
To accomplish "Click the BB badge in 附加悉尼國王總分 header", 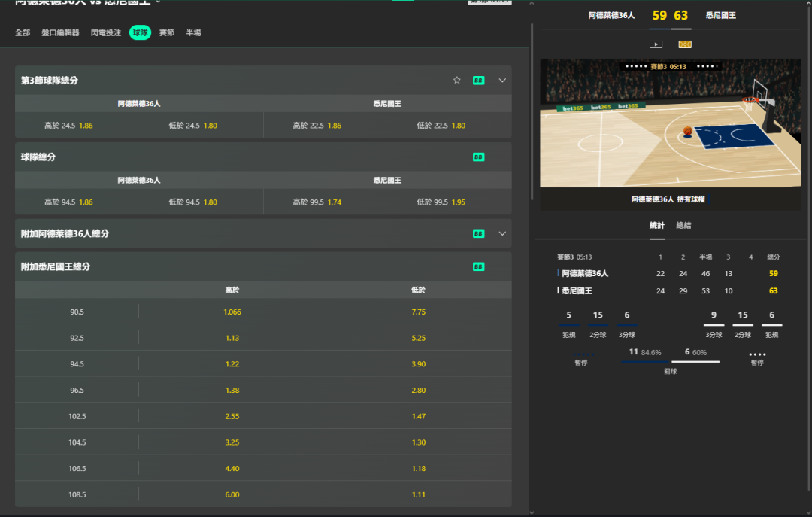I will (x=478, y=267).
